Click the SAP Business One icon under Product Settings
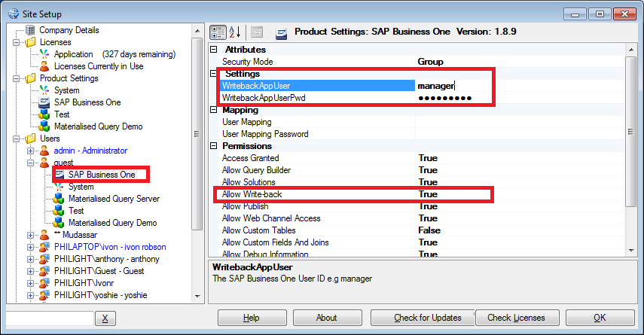The width and height of the screenshot is (644, 335). click(x=44, y=102)
